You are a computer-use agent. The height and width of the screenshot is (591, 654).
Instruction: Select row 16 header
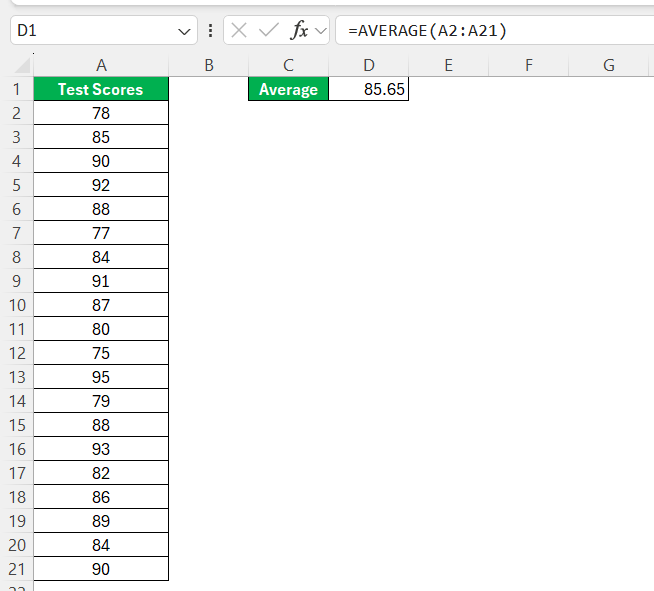click(17, 449)
